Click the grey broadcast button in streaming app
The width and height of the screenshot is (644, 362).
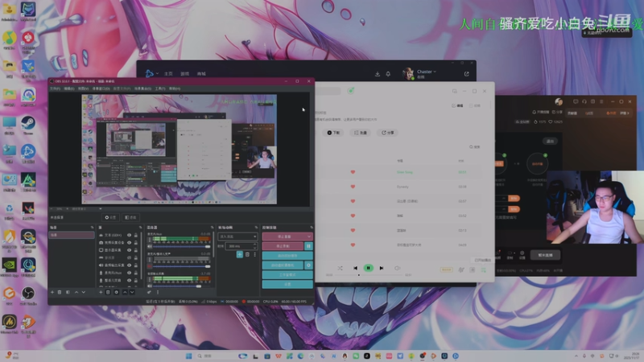[x=545, y=255]
